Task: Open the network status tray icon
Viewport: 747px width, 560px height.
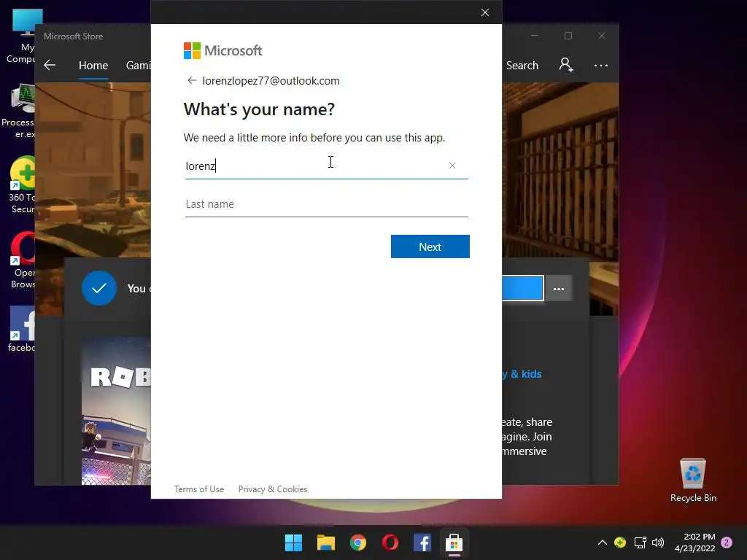Action: point(640,542)
